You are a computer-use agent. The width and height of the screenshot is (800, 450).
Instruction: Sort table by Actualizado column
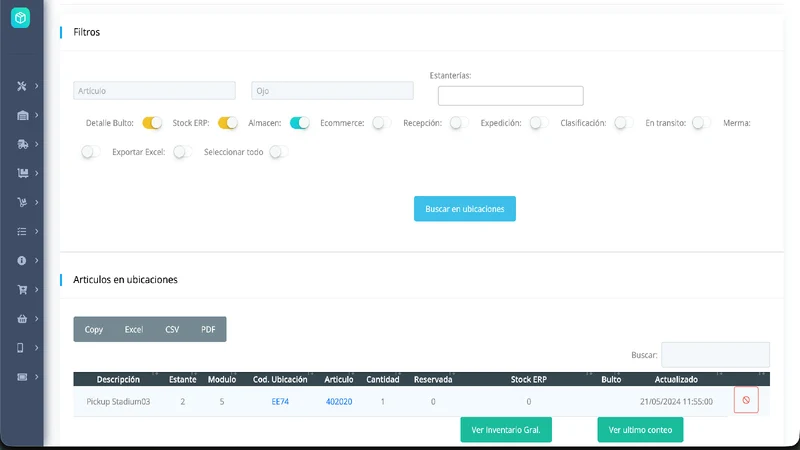point(676,380)
